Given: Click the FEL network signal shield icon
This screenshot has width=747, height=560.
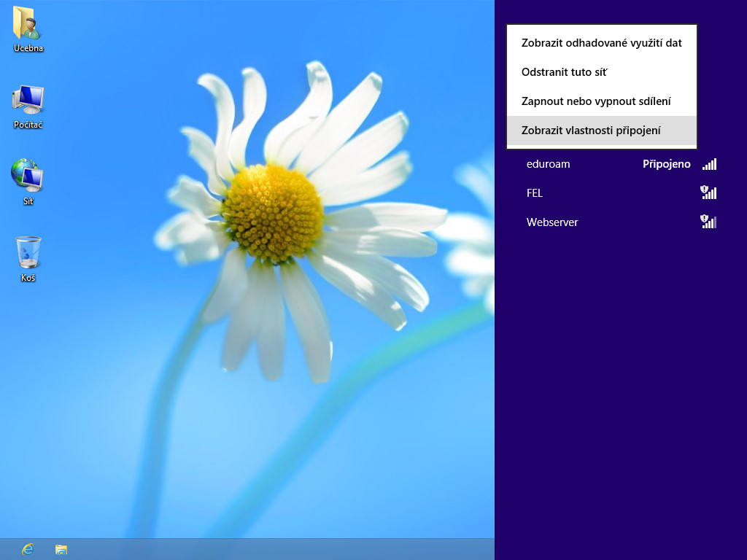Looking at the screenshot, I should (x=708, y=192).
